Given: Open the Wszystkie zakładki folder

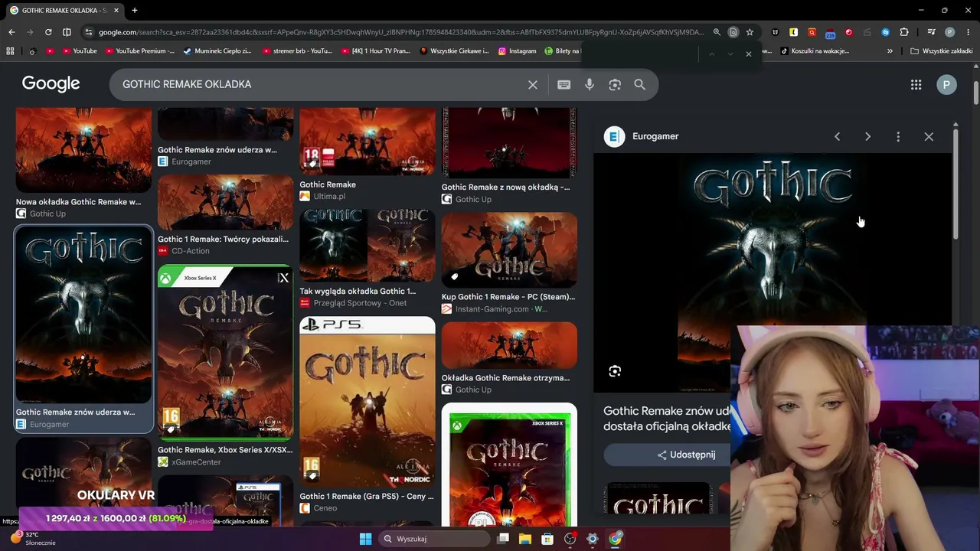Looking at the screenshot, I should point(942,51).
